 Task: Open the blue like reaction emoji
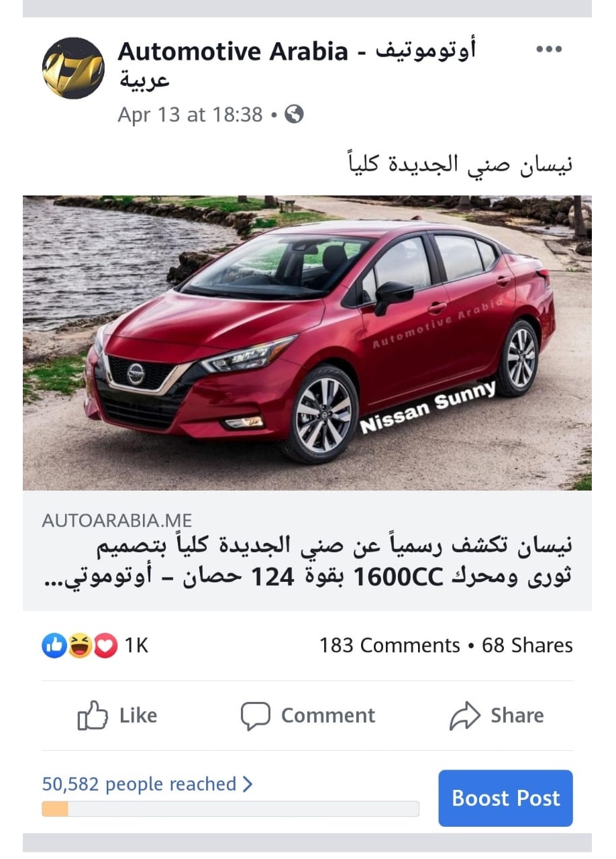(x=54, y=646)
